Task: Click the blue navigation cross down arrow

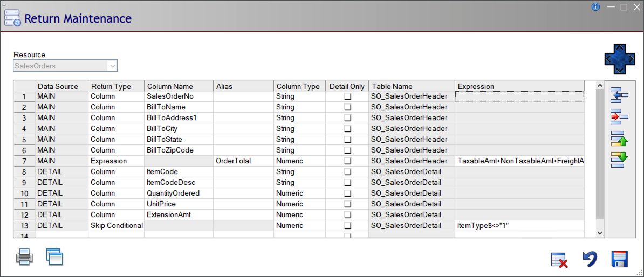Action: (x=620, y=68)
